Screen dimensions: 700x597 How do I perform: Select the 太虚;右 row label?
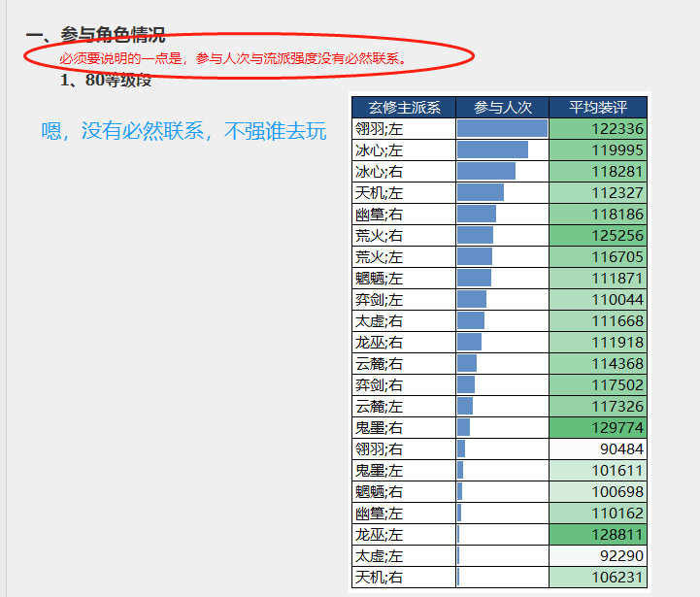point(379,321)
